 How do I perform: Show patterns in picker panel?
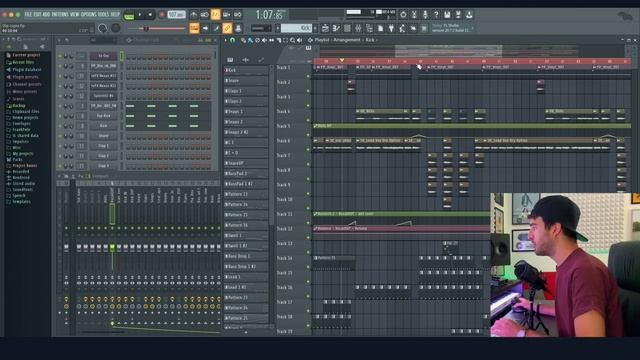tap(230, 60)
